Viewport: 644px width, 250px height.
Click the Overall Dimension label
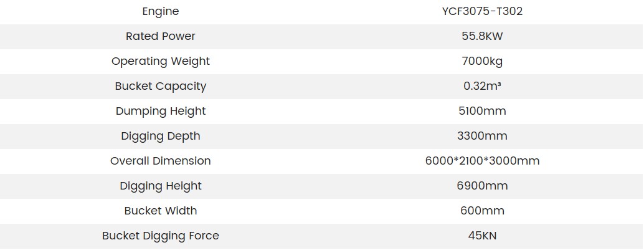[161, 161]
